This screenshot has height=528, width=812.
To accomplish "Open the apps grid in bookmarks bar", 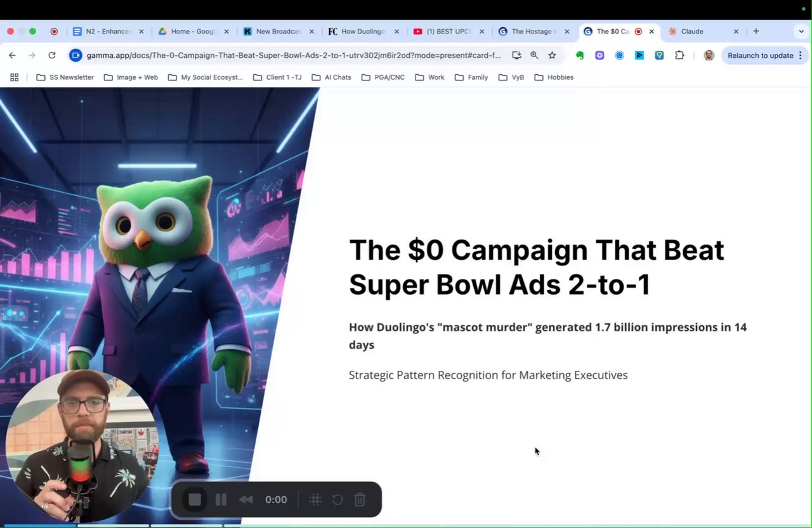I will 15,77.
